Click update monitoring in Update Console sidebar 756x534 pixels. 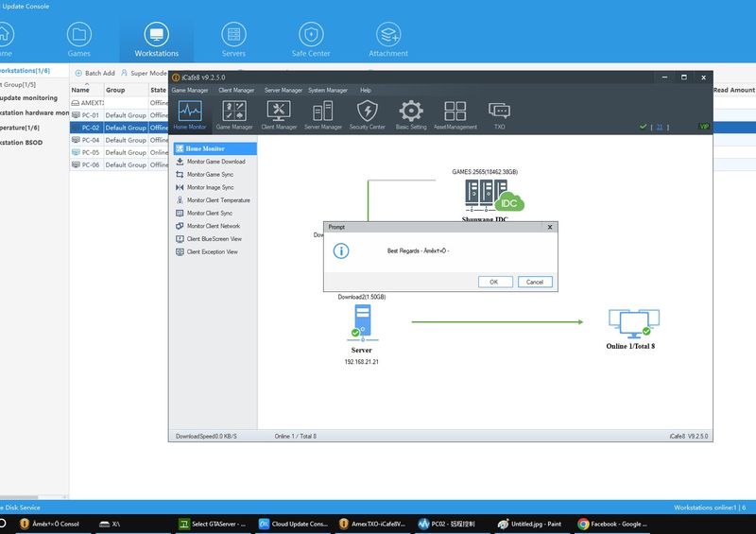click(x=29, y=98)
